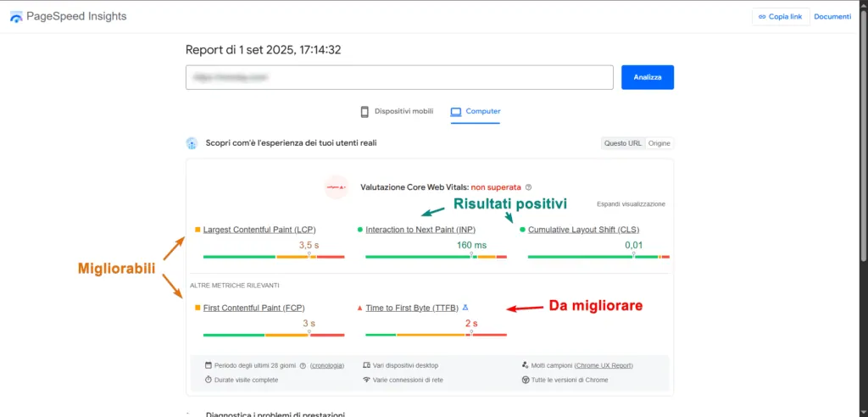Select the Questo URL toggle
This screenshot has height=417, width=868.
[x=623, y=143]
